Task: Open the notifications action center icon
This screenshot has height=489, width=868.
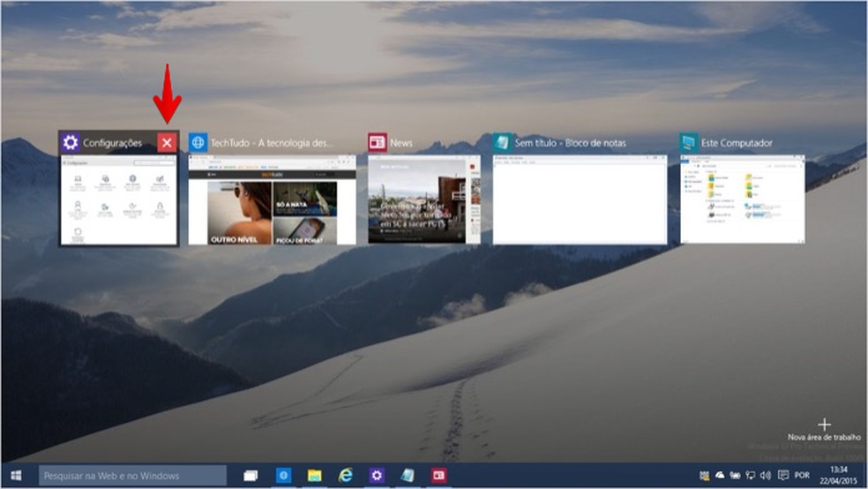Action: point(783,475)
